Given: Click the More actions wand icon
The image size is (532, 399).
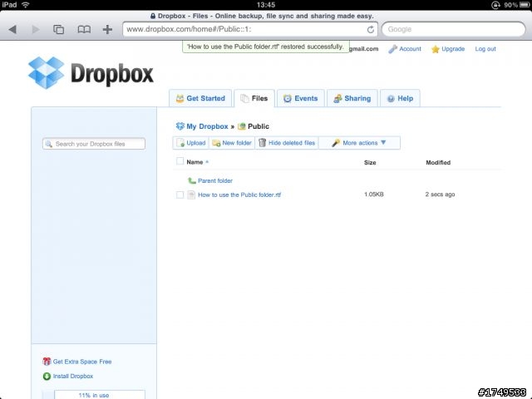Looking at the screenshot, I should (x=336, y=143).
